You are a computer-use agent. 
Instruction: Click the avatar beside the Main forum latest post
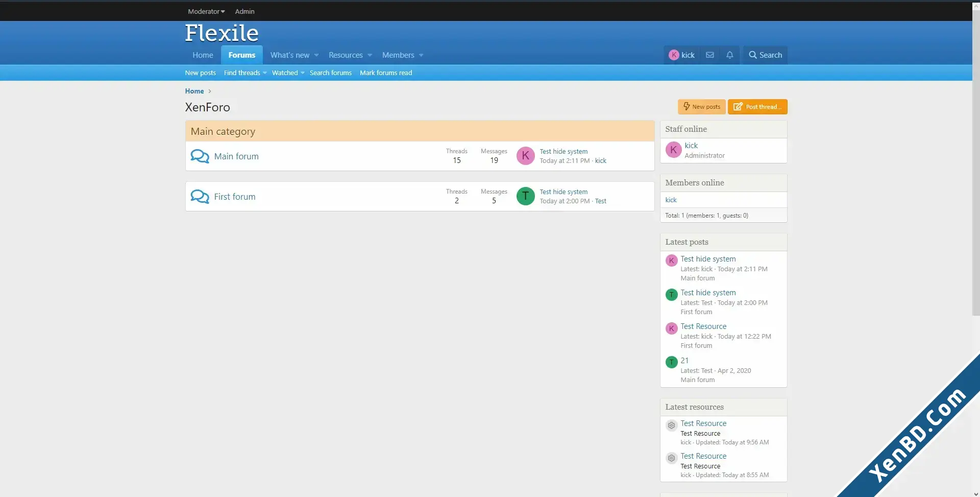pyautogui.click(x=671, y=261)
